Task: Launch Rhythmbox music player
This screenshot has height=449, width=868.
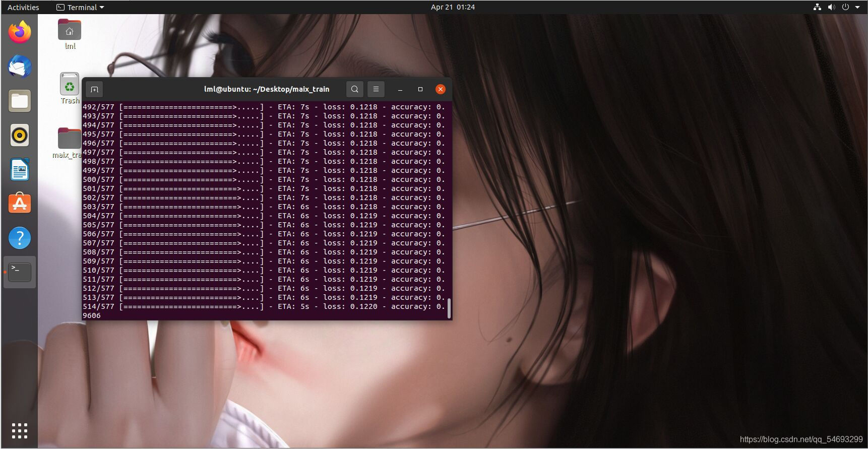Action: pos(20,135)
